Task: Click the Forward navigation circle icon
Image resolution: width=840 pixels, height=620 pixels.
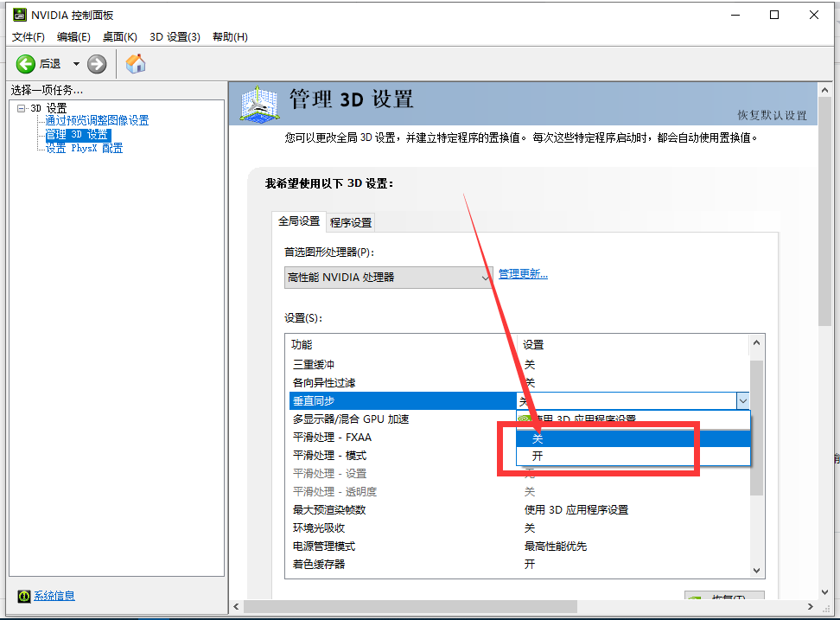Action: point(95,63)
